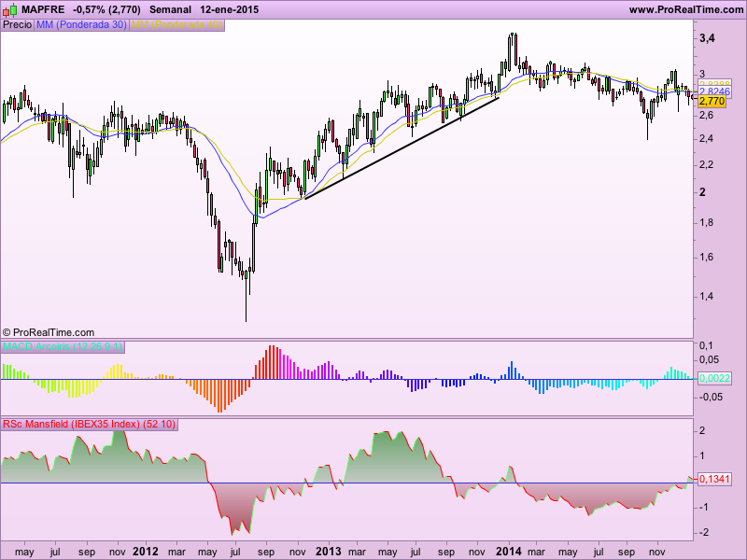Open the MM (Ponderada 40) indicator label

pyautogui.click(x=176, y=25)
